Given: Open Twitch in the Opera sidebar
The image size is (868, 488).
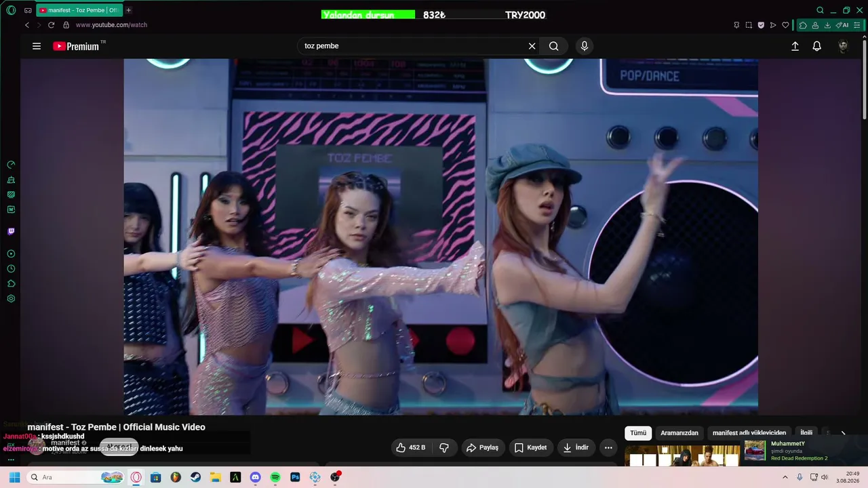Looking at the screenshot, I should point(11,231).
